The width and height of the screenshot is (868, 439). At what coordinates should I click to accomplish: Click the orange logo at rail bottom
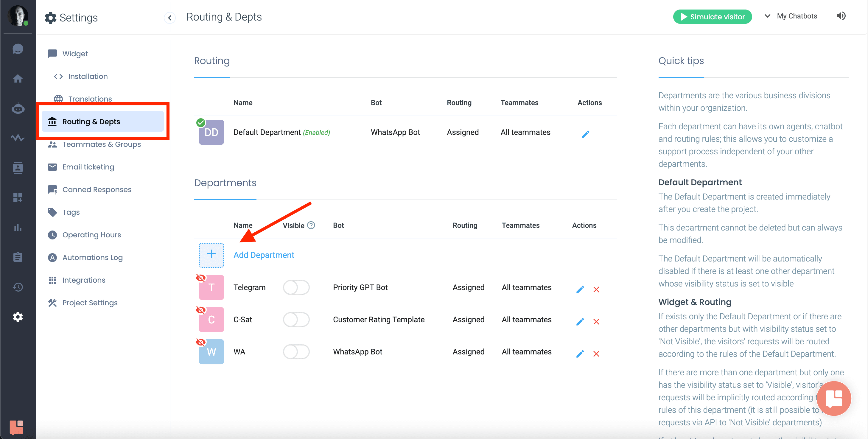coord(16,427)
